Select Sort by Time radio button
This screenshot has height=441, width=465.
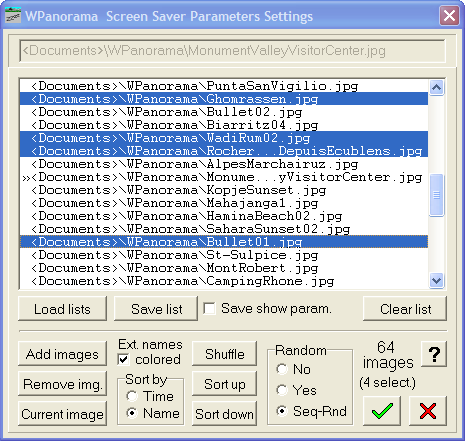pos(132,396)
